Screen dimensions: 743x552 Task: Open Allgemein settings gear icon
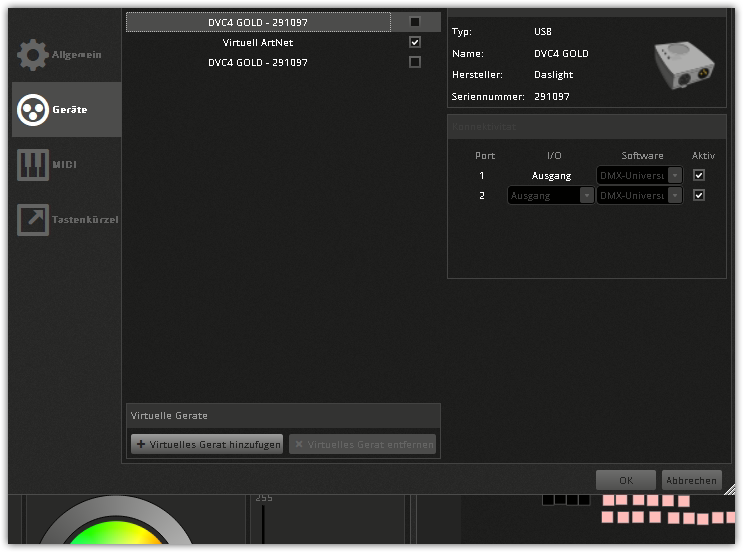pos(33,55)
